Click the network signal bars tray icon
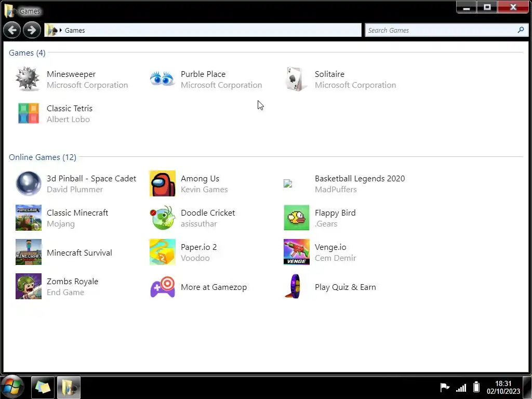 point(461,387)
